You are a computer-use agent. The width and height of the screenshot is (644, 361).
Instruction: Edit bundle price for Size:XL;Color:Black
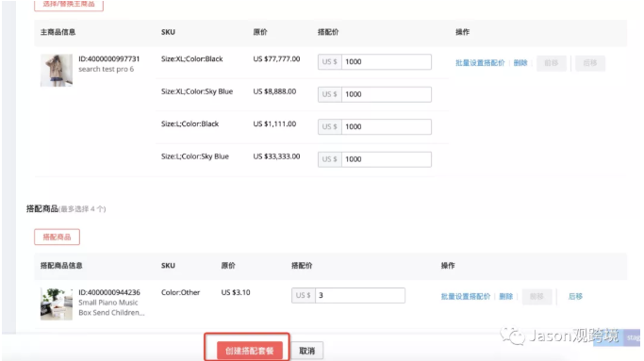[x=386, y=61]
